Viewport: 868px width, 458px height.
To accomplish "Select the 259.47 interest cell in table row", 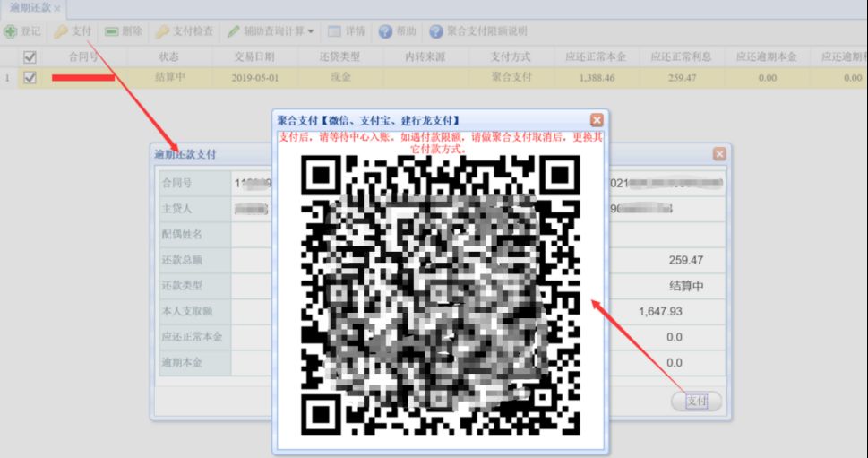I will [682, 78].
